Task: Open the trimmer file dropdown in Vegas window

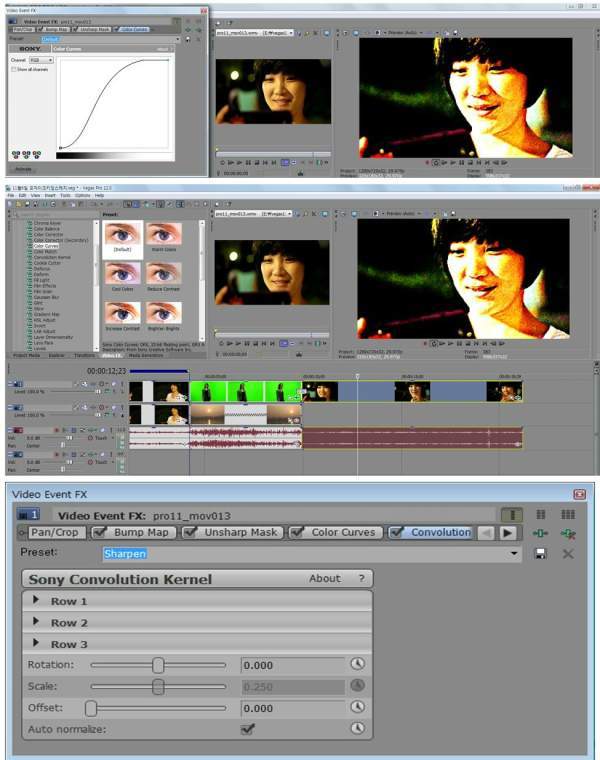Action: point(290,214)
